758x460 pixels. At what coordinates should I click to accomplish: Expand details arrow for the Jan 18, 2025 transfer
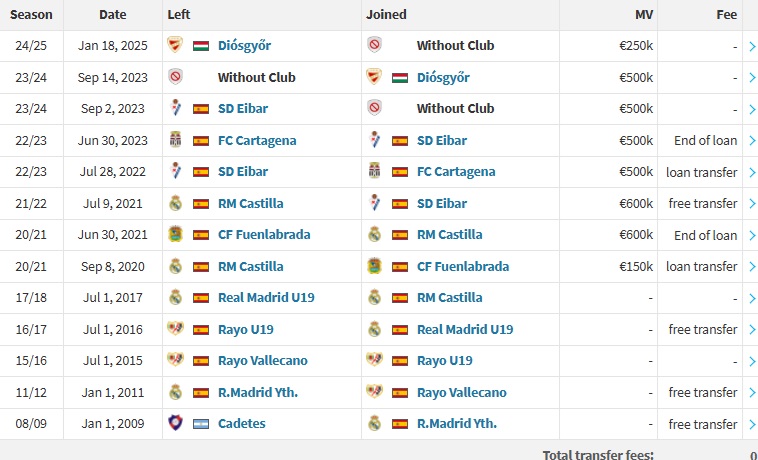click(752, 46)
